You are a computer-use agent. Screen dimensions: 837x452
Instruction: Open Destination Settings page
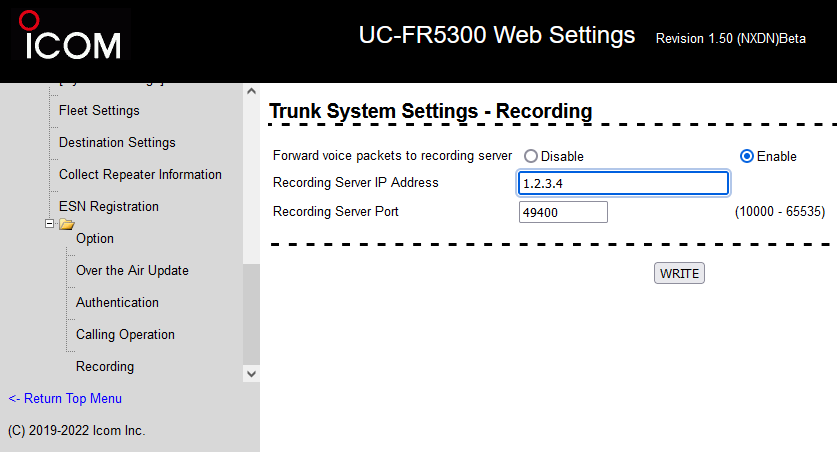117,142
